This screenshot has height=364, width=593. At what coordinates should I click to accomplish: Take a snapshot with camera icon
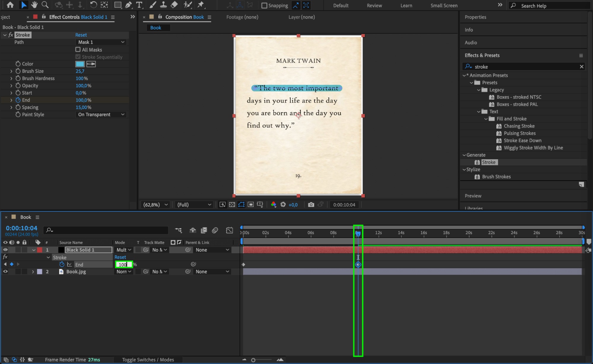pyautogui.click(x=311, y=205)
